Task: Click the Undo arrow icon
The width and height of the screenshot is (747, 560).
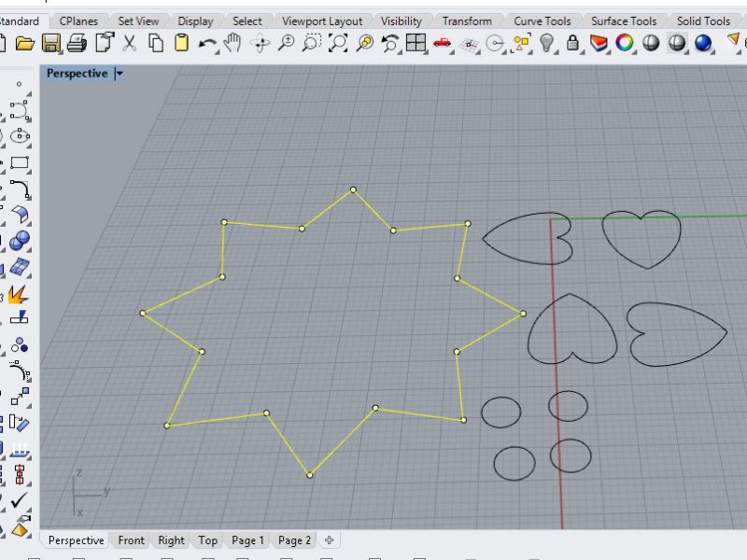Action: (207, 44)
